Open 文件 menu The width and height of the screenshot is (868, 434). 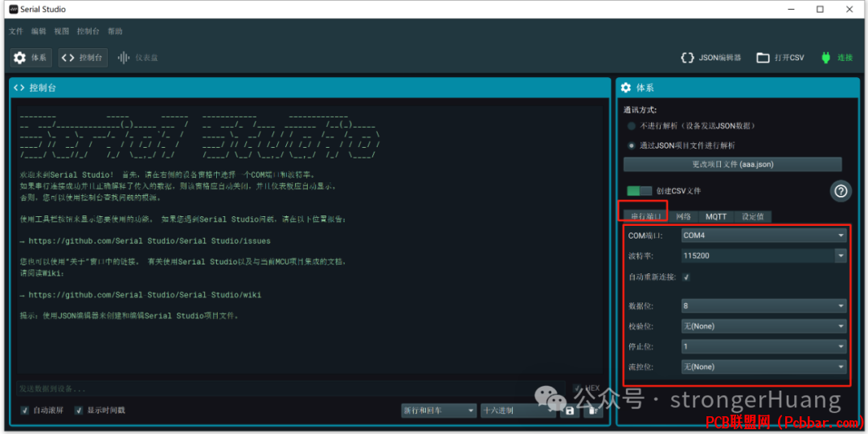16,31
